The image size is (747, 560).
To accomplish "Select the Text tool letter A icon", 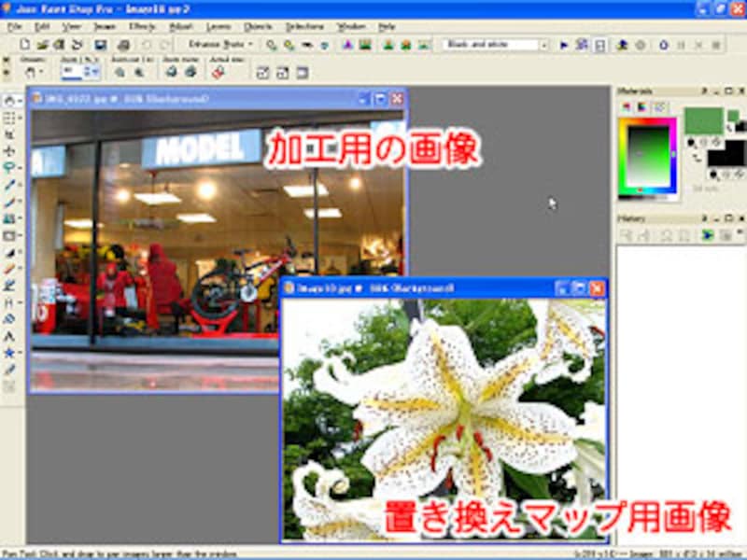I will [8, 336].
